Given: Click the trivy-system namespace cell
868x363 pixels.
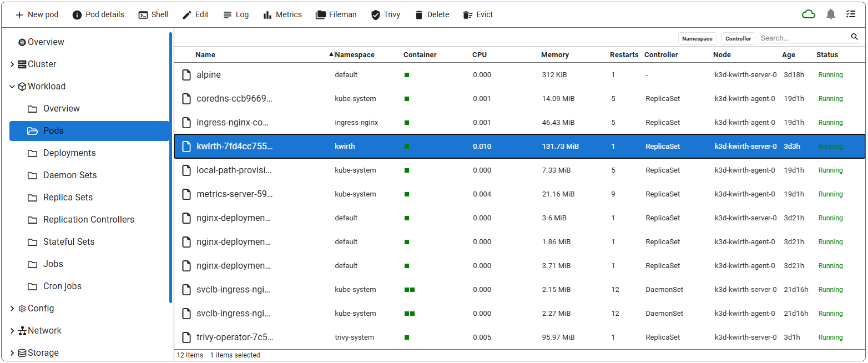Looking at the screenshot, I should click(x=355, y=337).
